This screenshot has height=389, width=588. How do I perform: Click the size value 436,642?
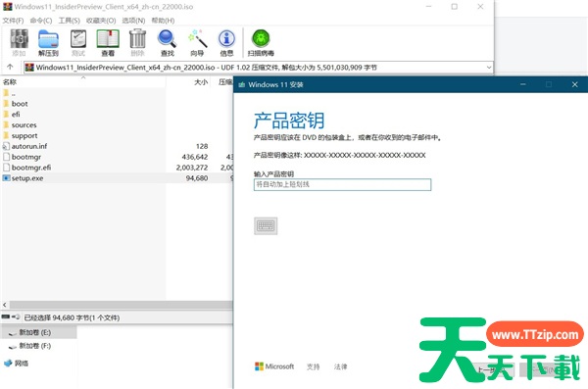click(x=195, y=157)
